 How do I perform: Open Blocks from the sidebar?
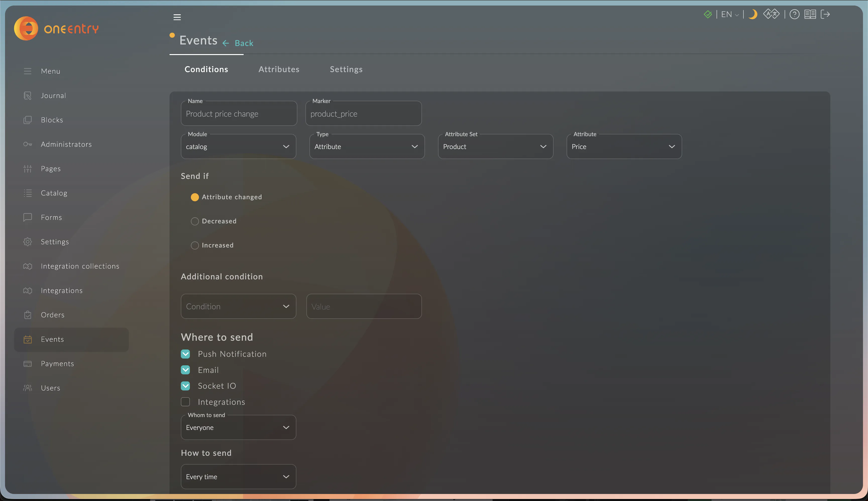coord(52,120)
